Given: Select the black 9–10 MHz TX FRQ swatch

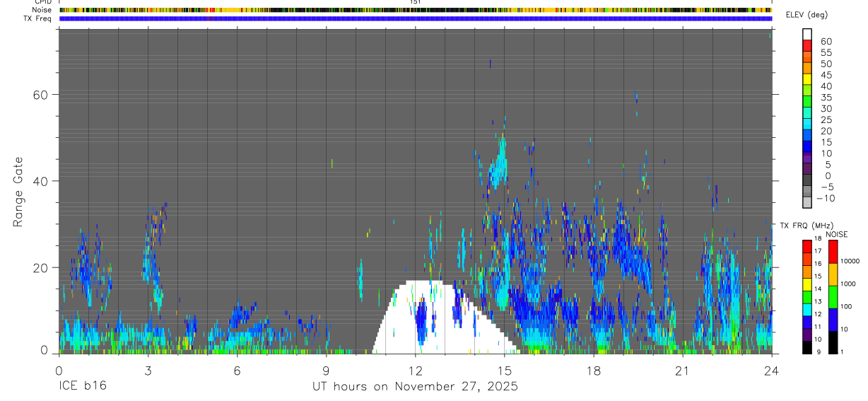Looking at the screenshot, I should point(807,347).
